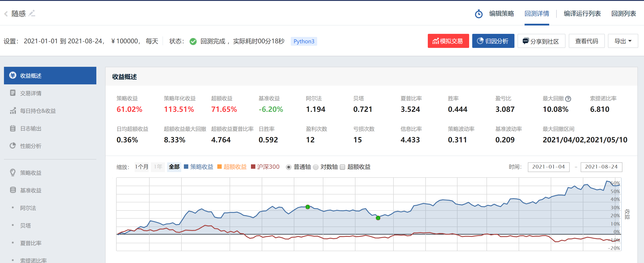Image resolution: width=644 pixels, height=263 pixels.
Task: Open the 编辑策略 tab
Action: [x=501, y=13]
